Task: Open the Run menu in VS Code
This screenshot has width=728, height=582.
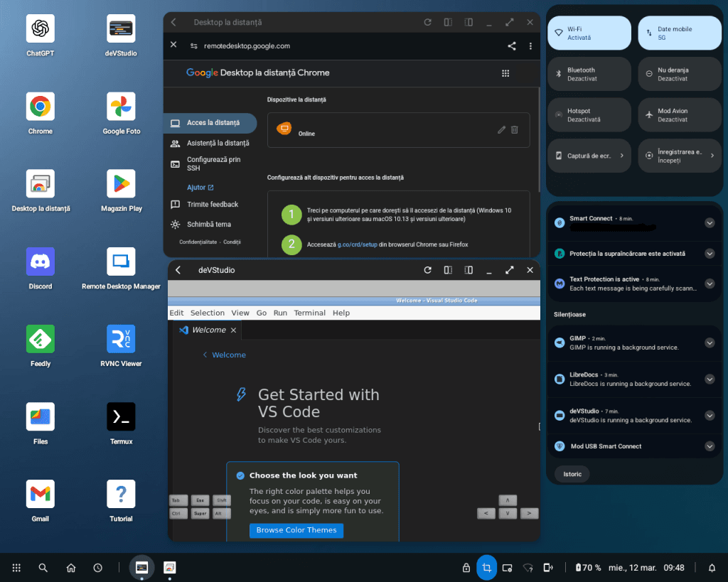Action: tap(280, 313)
